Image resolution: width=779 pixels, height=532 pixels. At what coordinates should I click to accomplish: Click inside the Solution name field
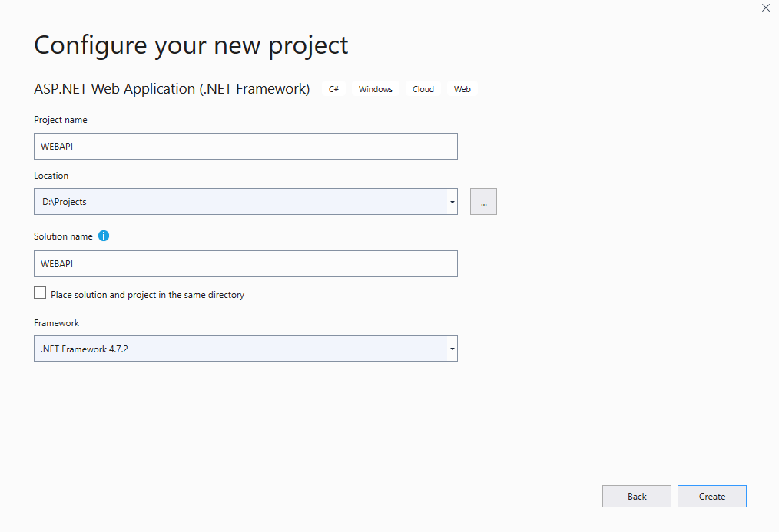(245, 263)
